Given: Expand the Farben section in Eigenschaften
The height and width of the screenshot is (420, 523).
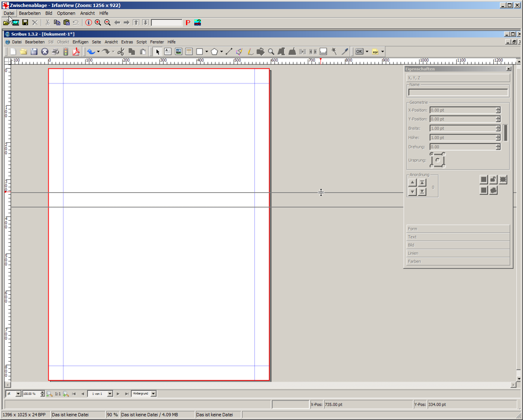Looking at the screenshot, I should (x=458, y=261).
